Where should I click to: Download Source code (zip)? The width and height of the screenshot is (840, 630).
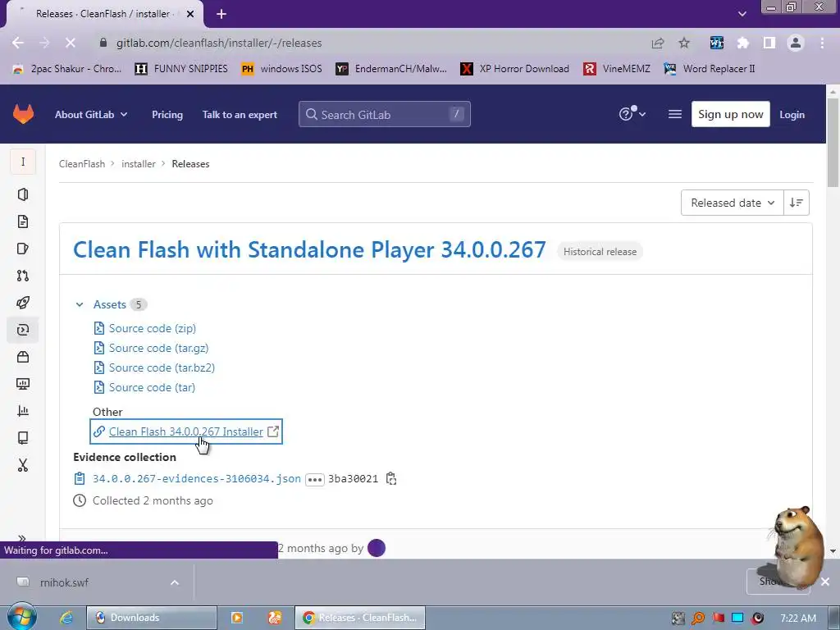(152, 328)
